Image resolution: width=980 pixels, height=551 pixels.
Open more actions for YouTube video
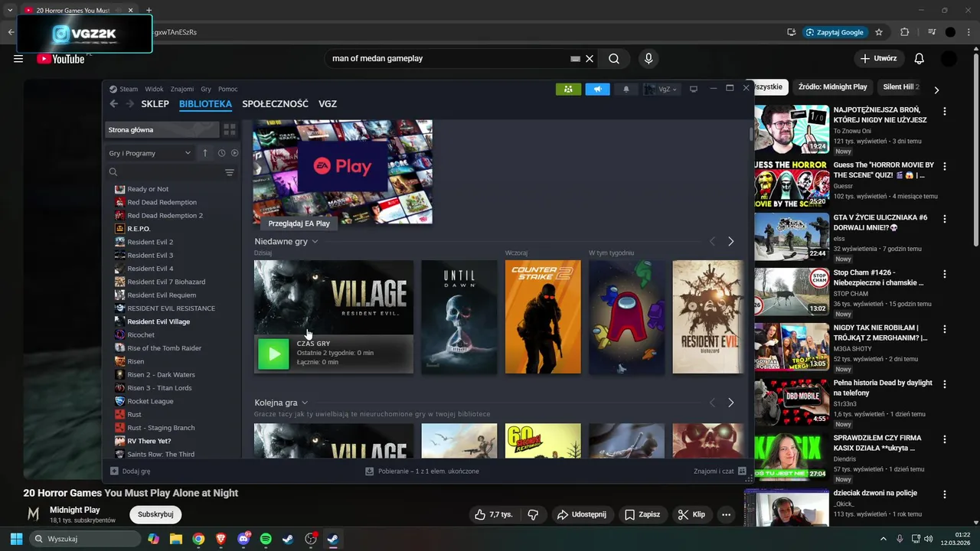coord(726,514)
